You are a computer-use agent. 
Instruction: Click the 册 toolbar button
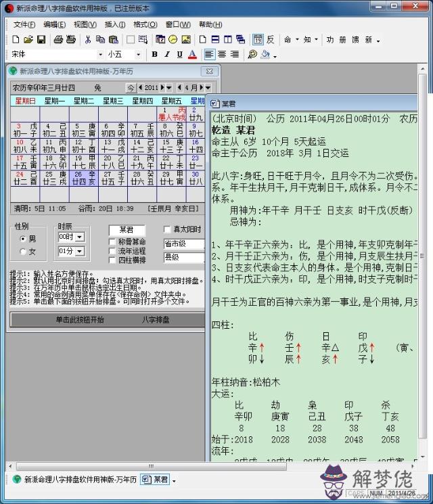click(342, 39)
